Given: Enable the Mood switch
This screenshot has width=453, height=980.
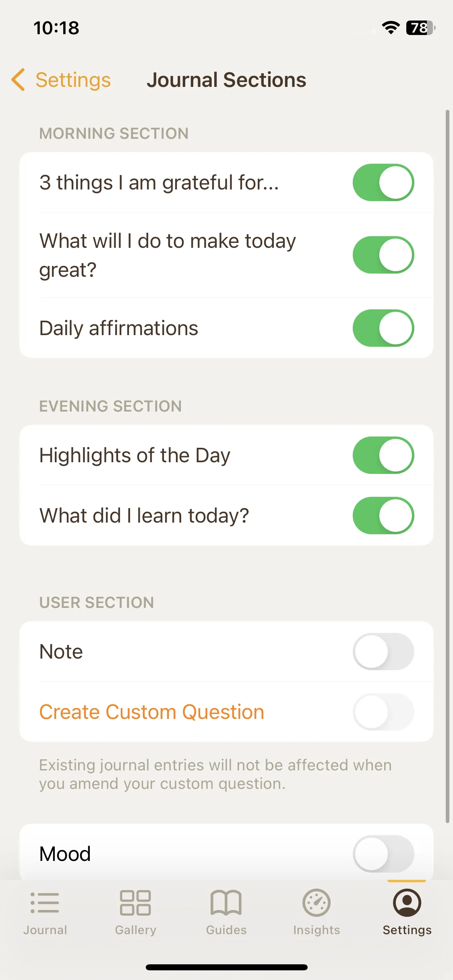Looking at the screenshot, I should pos(383,854).
